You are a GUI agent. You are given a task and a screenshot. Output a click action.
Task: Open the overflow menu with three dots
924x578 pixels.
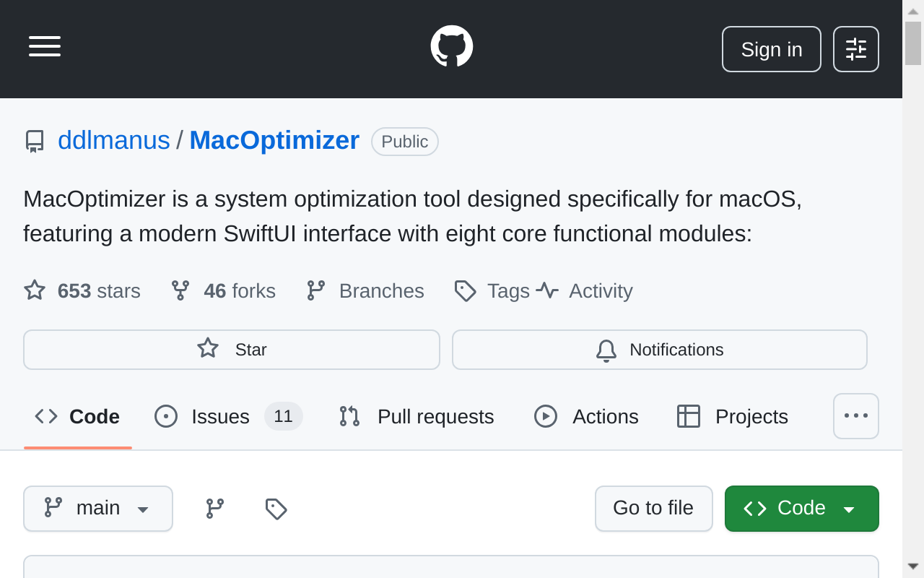[855, 416]
